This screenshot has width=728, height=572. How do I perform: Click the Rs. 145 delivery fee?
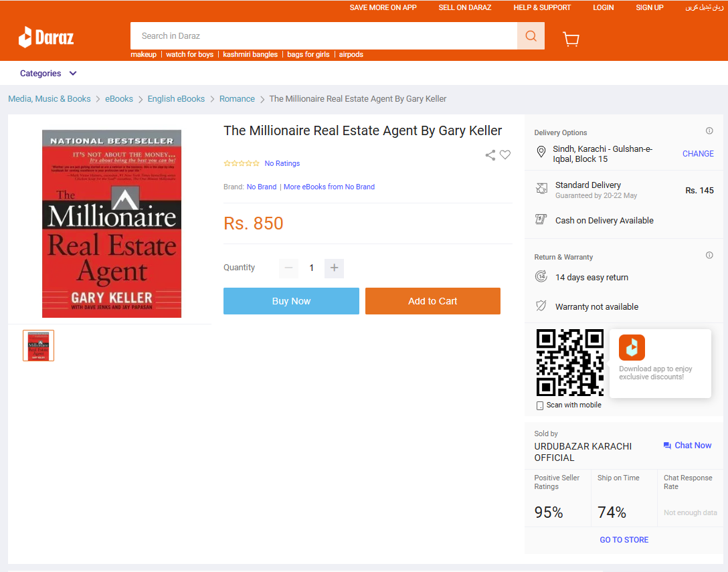[699, 191]
